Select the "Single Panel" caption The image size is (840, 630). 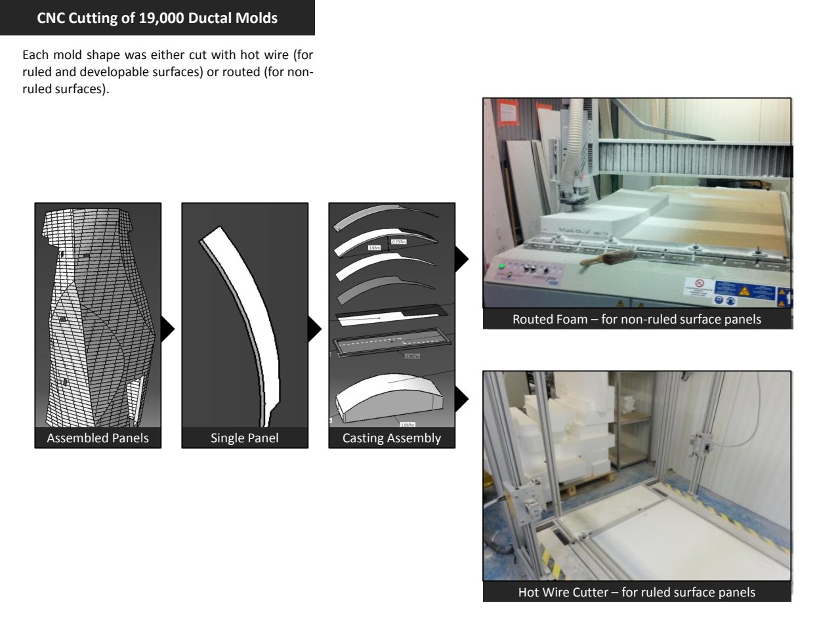pos(245,438)
